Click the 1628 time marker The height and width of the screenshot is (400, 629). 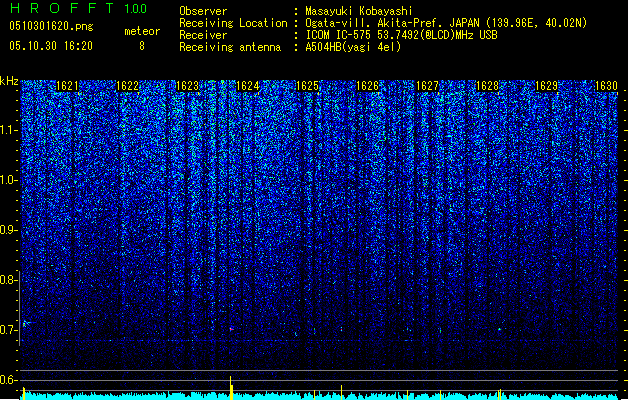pyautogui.click(x=487, y=86)
